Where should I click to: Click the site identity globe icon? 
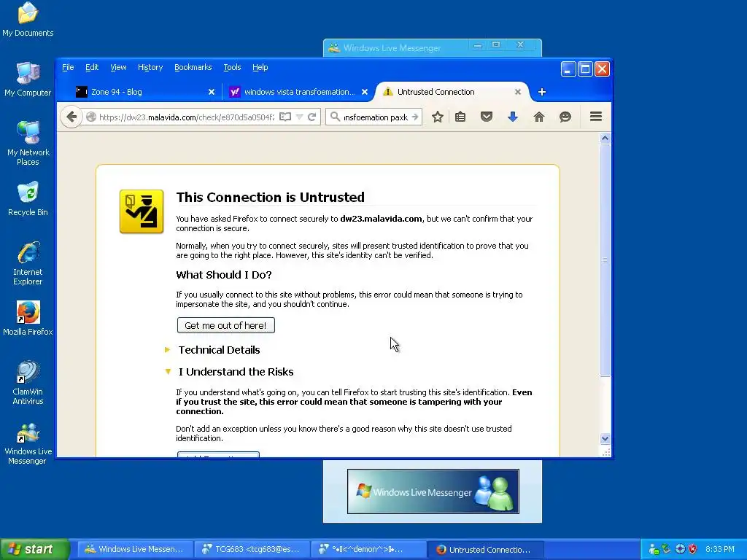click(91, 117)
